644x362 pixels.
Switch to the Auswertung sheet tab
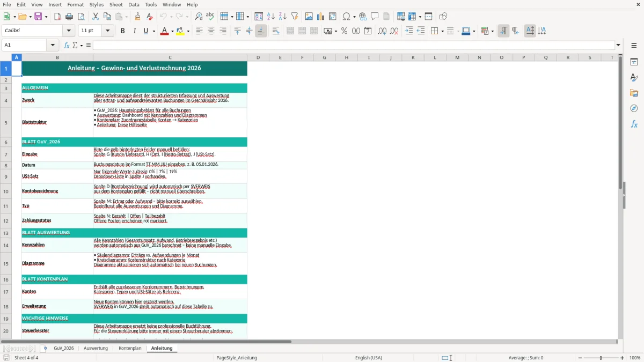[96, 348]
